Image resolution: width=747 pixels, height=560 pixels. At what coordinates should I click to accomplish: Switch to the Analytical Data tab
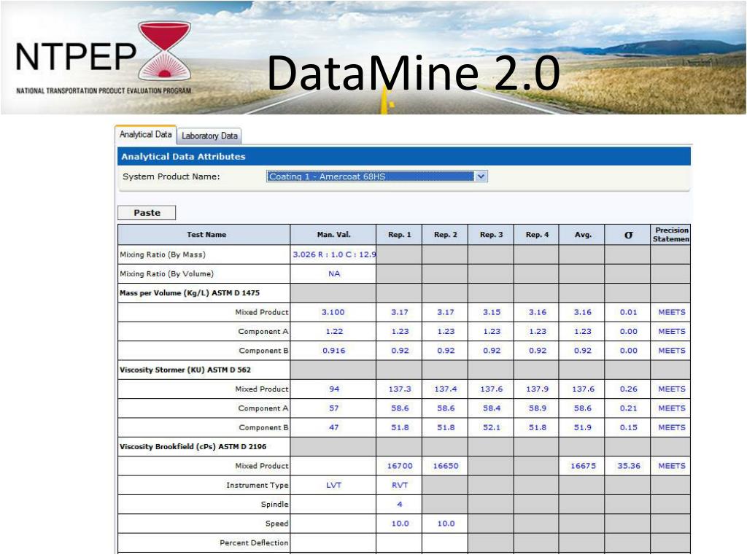[145, 135]
